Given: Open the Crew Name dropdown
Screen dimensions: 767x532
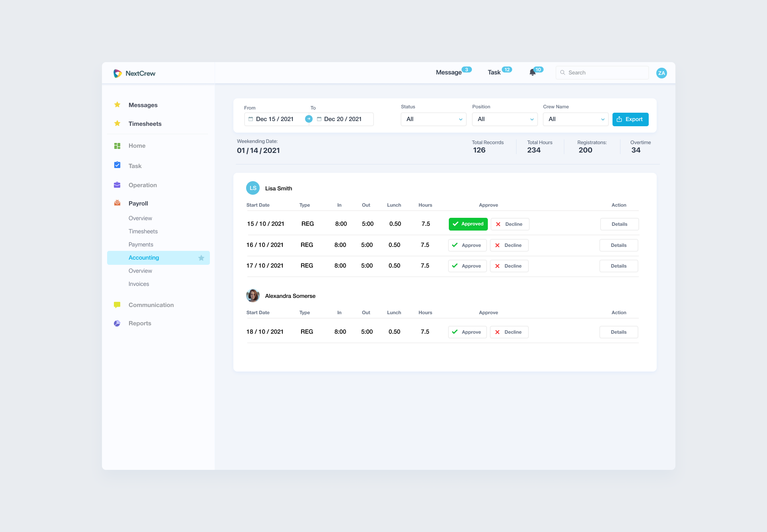Looking at the screenshot, I should coord(575,119).
